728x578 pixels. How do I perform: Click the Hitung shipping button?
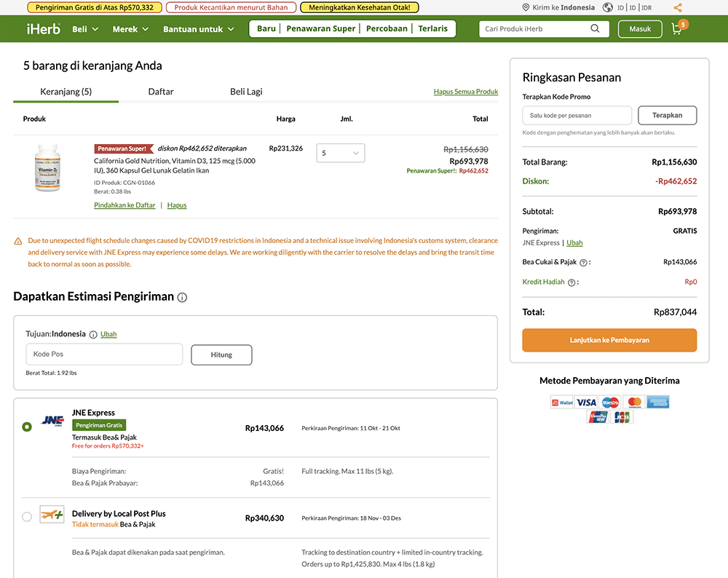click(221, 355)
